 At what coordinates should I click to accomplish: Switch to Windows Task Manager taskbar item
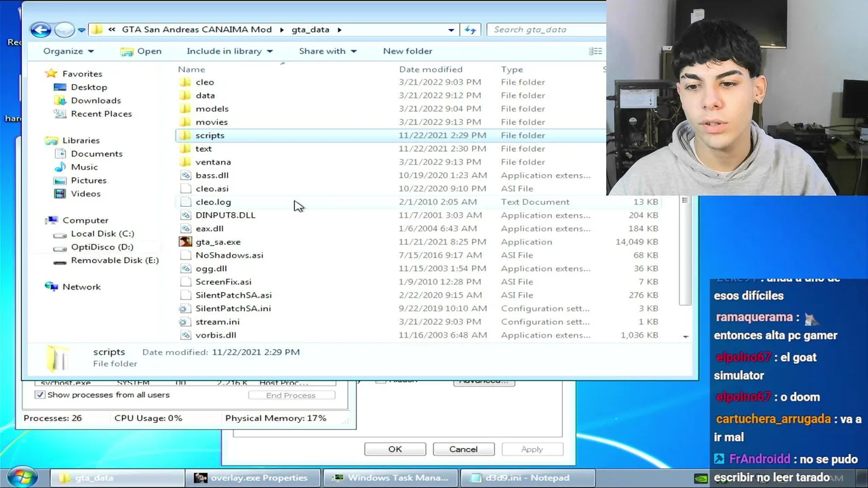[390, 478]
